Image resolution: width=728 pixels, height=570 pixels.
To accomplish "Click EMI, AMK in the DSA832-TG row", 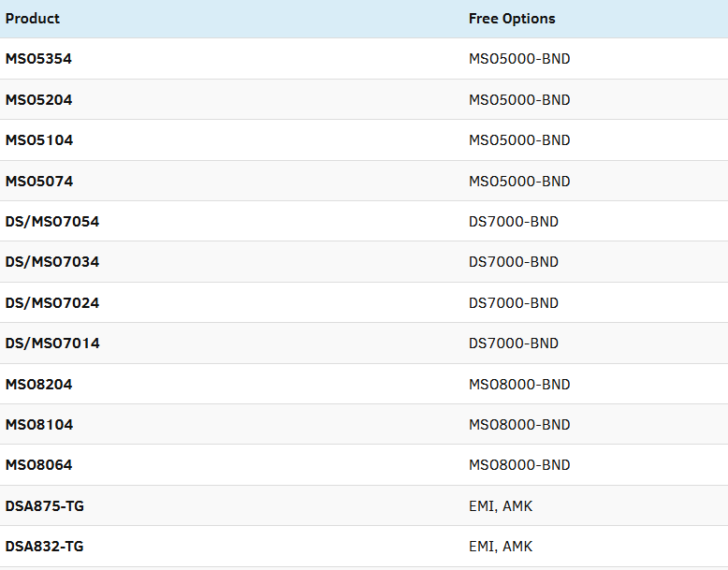I will (501, 546).
